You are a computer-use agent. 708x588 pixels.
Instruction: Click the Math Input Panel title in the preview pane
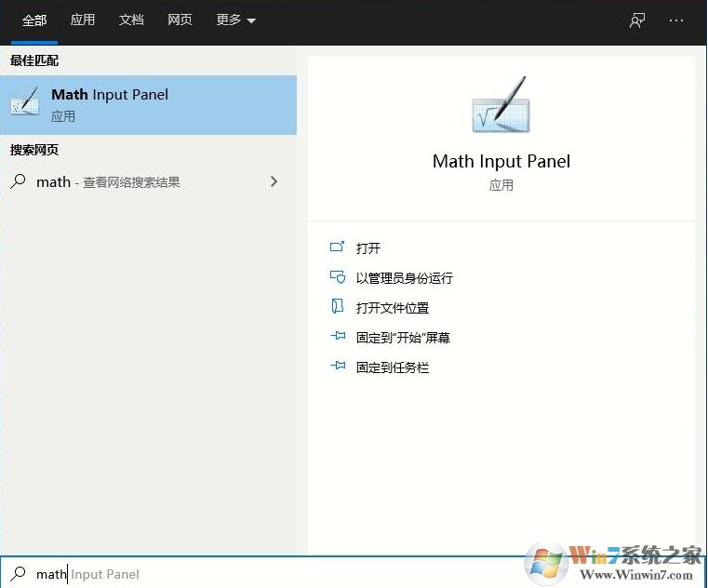coord(501,161)
